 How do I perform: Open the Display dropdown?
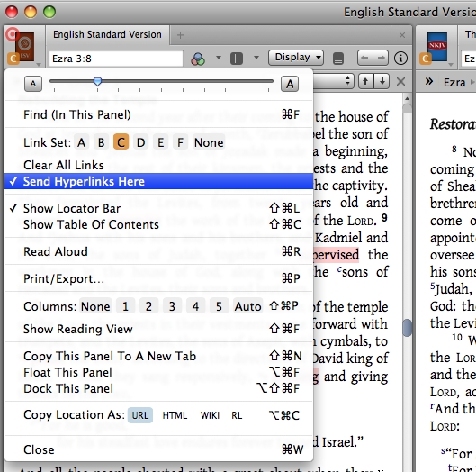(x=296, y=58)
